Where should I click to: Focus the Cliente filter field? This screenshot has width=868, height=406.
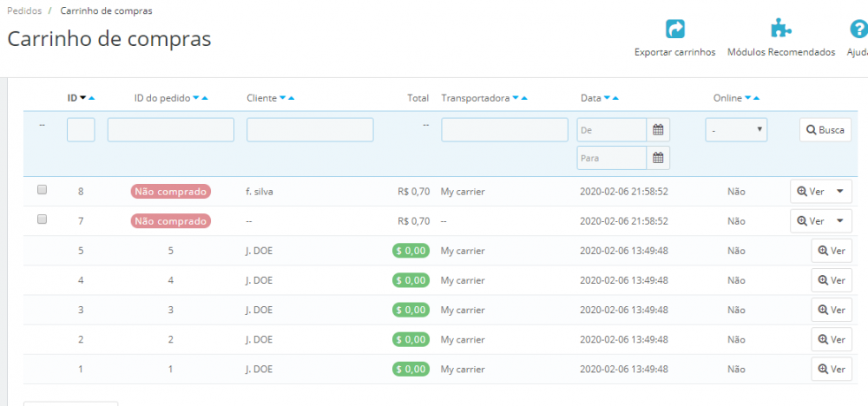pos(310,130)
